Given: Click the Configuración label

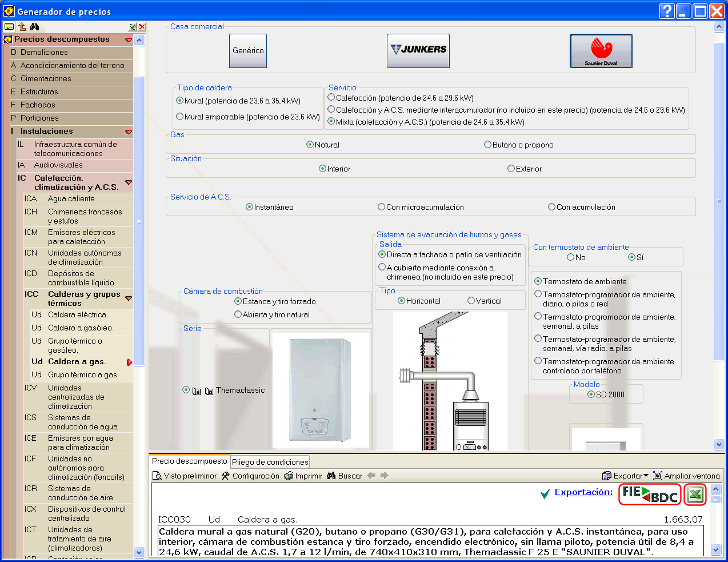Looking at the screenshot, I should point(256,476).
